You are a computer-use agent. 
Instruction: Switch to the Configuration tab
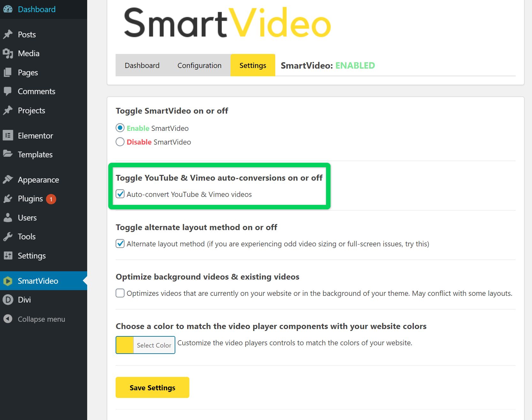coord(199,65)
